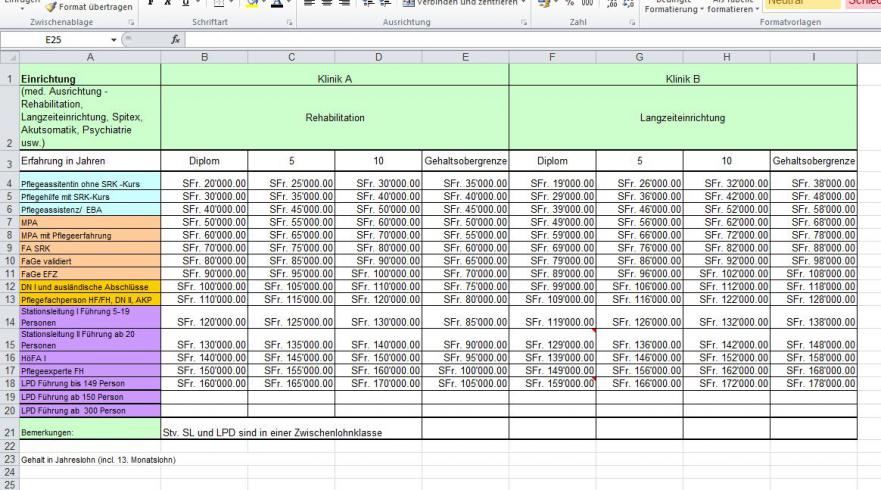The image size is (881, 490).
Task: Select cell F14 with SFr. 119'000.00
Action: click(552, 317)
